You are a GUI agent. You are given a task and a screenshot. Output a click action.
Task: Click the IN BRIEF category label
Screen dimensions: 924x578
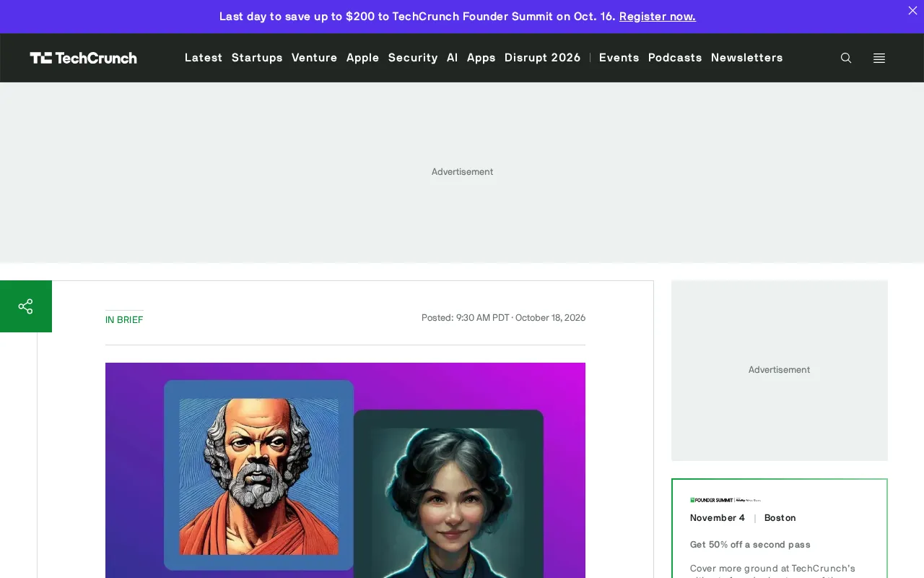click(124, 319)
